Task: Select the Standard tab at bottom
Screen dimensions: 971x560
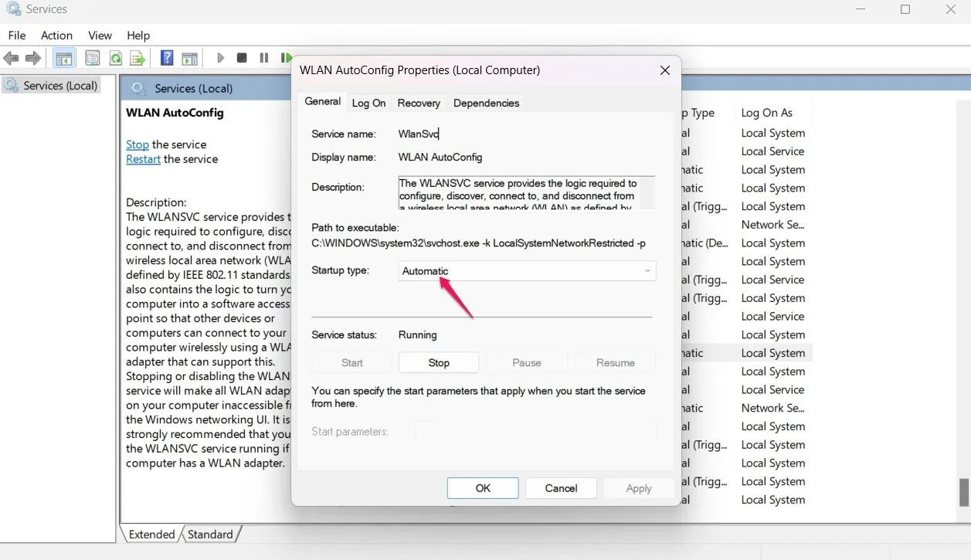Action: pos(210,535)
